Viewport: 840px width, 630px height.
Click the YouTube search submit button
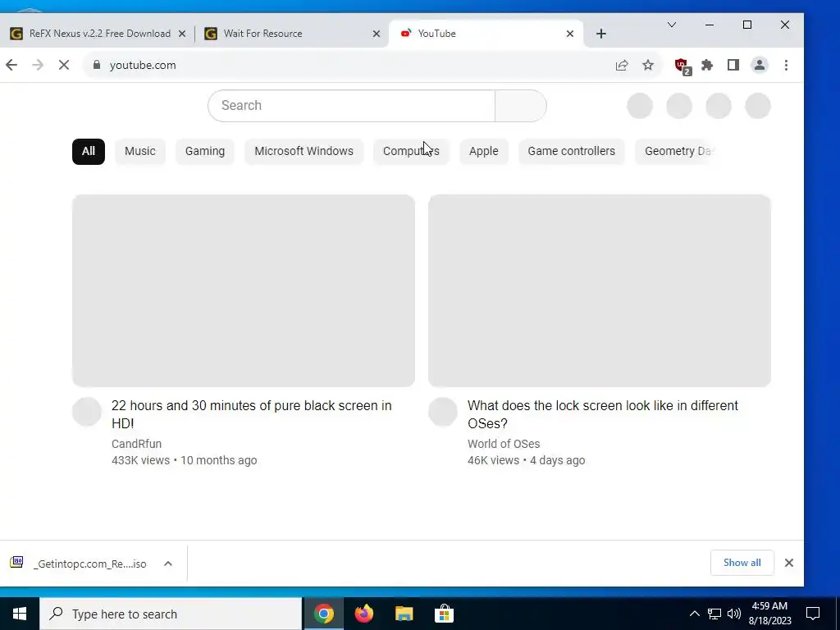[x=521, y=106]
